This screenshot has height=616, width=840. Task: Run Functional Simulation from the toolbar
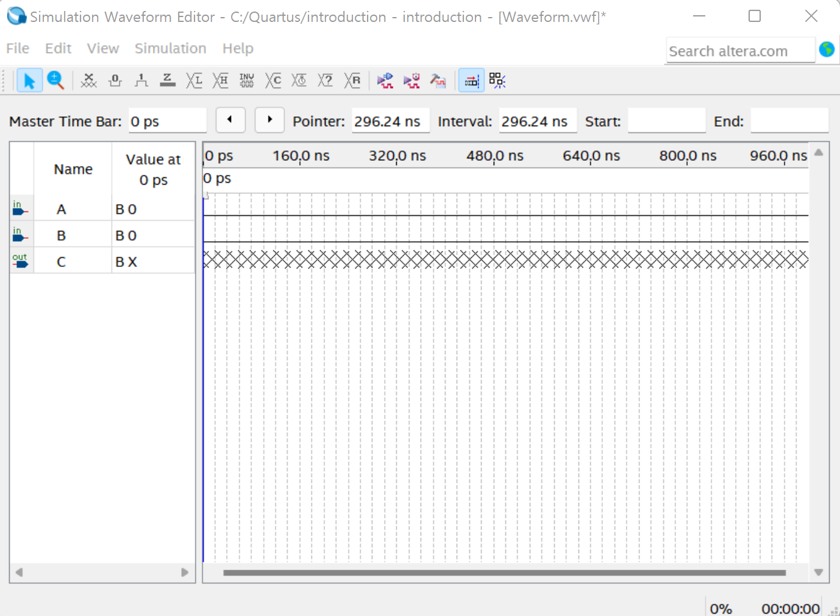click(385, 80)
